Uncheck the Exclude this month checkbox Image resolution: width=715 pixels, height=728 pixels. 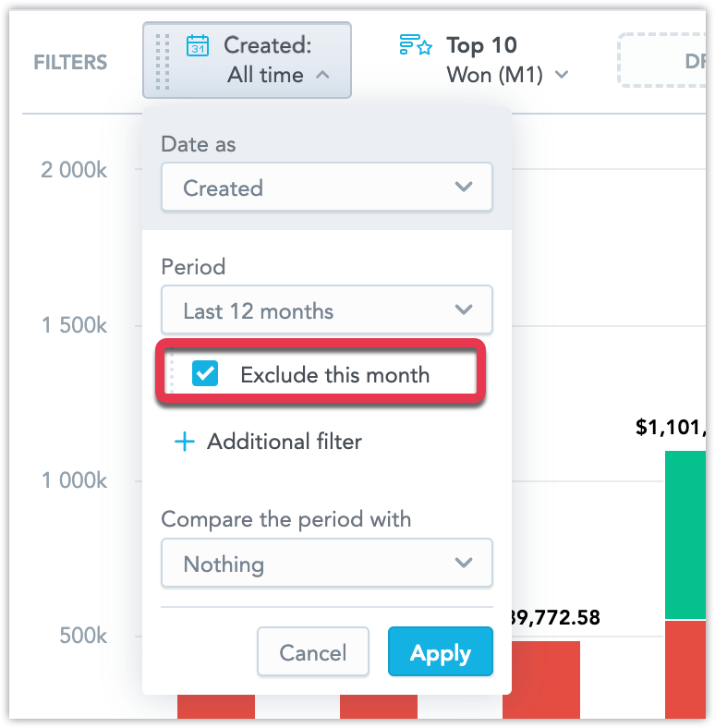[205, 373]
